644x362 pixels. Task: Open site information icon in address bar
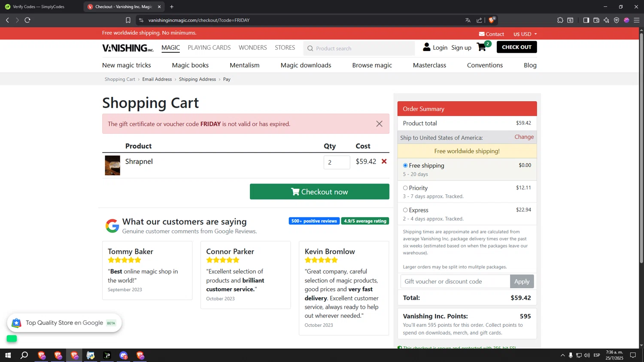tap(141, 20)
